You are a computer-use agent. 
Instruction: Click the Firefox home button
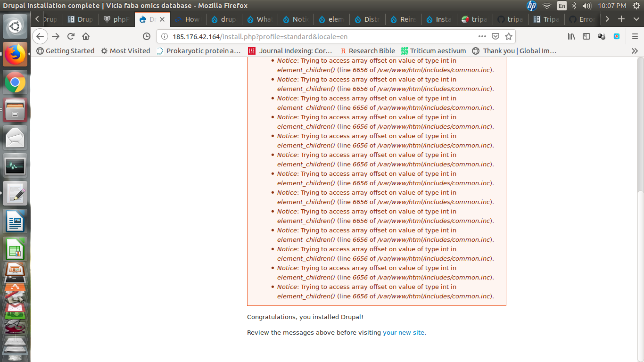coord(86,36)
